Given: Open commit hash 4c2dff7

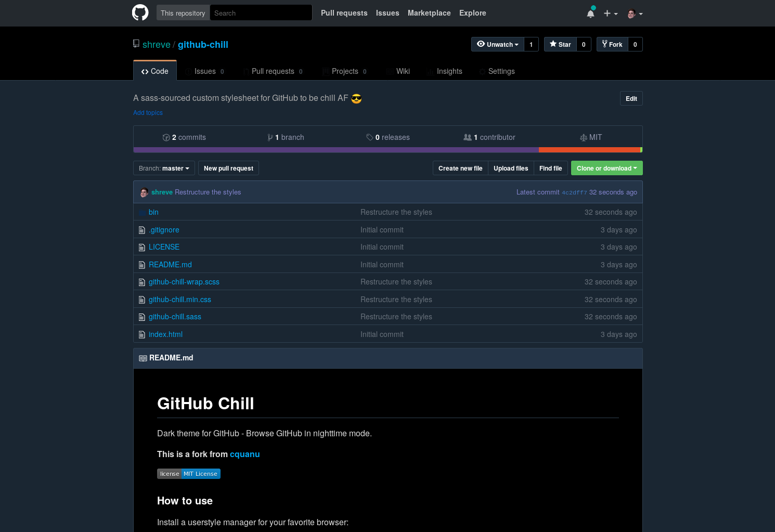Looking at the screenshot, I should click(574, 192).
